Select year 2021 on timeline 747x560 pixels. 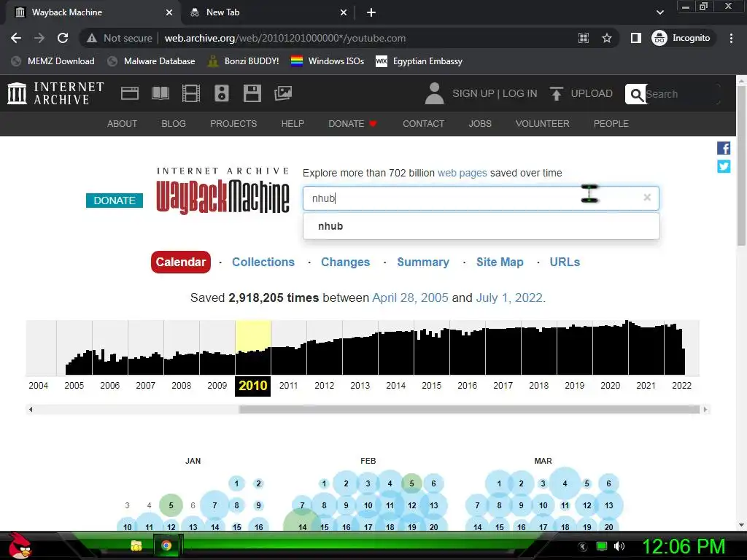coord(646,385)
